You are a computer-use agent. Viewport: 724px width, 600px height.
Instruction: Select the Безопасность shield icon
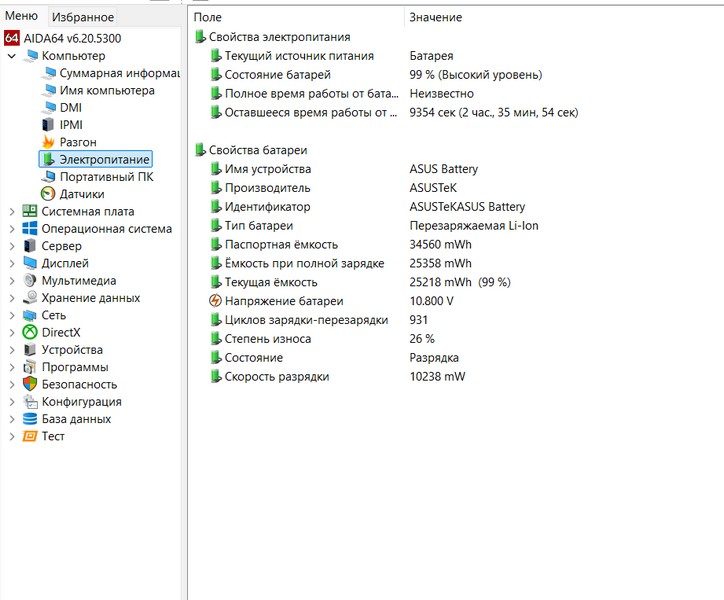30,384
